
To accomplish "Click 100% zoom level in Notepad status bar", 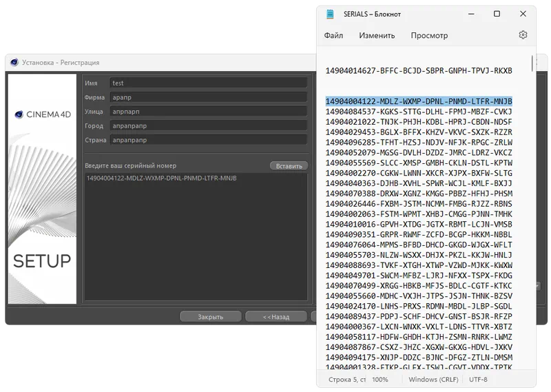I will [380, 380].
